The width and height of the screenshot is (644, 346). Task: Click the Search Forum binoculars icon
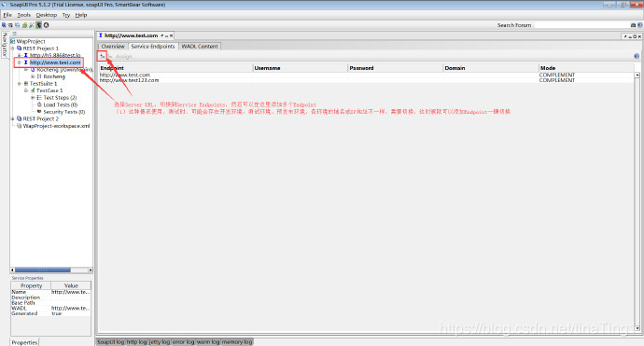click(633, 25)
